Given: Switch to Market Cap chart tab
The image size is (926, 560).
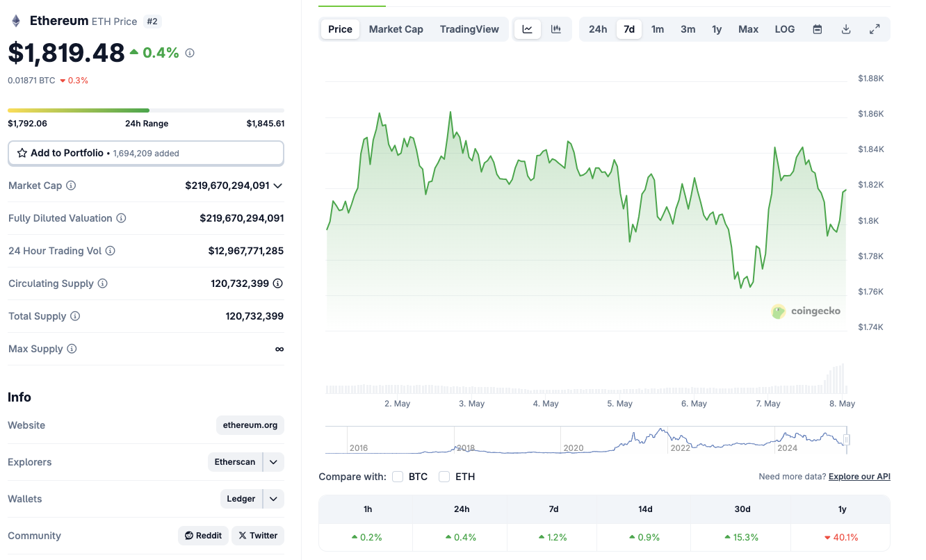Looking at the screenshot, I should pyautogui.click(x=396, y=29).
